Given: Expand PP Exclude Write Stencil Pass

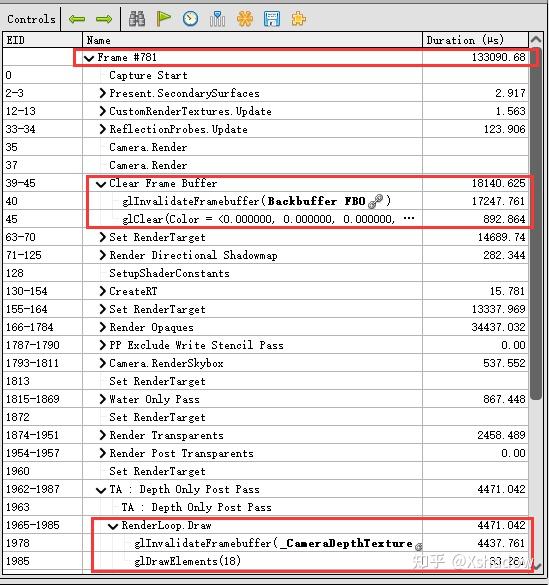Looking at the screenshot, I should [103, 345].
